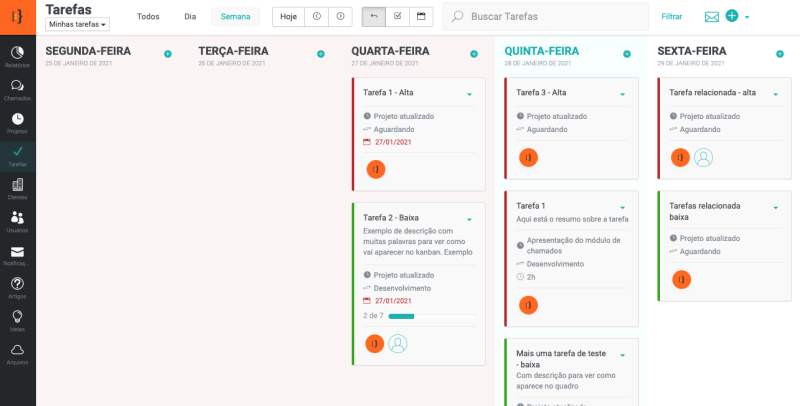Switch to calendar view toggle in toolbar
Viewport: 800px width, 406px height.
(x=421, y=17)
